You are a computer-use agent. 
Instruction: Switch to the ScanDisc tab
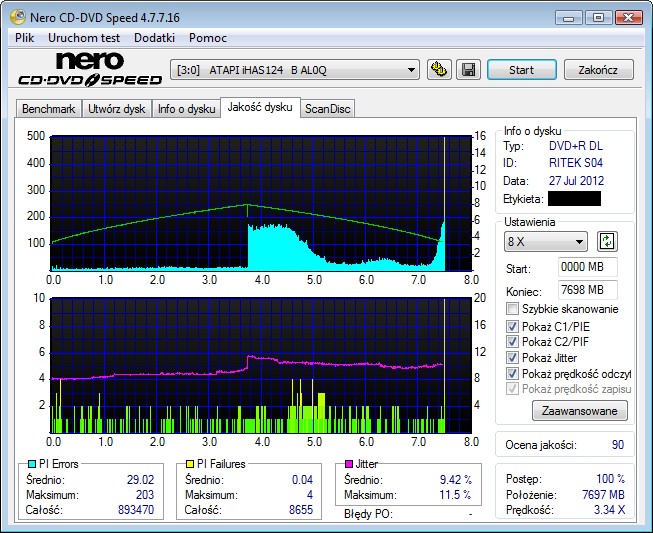click(x=328, y=109)
